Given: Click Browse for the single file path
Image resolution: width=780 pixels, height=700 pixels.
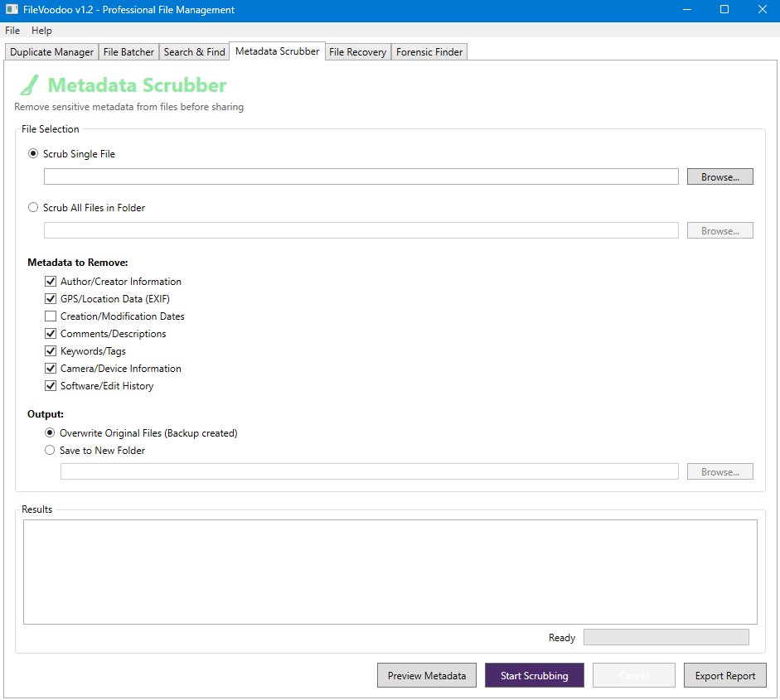Looking at the screenshot, I should 719,177.
